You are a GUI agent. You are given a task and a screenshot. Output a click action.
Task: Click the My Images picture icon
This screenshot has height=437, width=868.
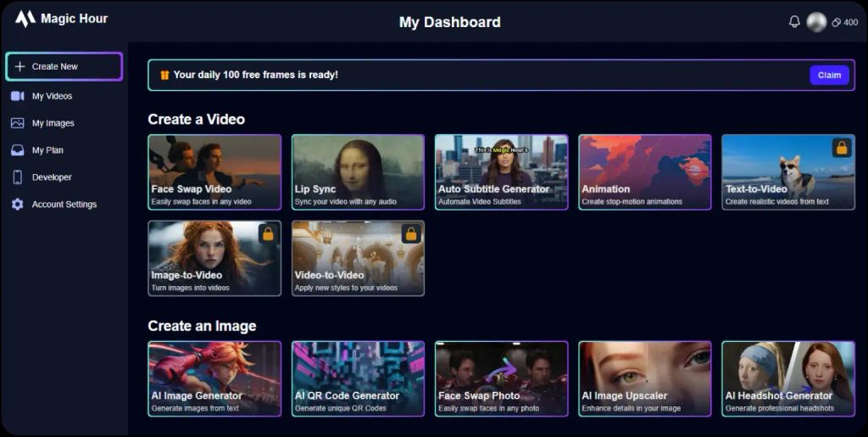tap(17, 123)
